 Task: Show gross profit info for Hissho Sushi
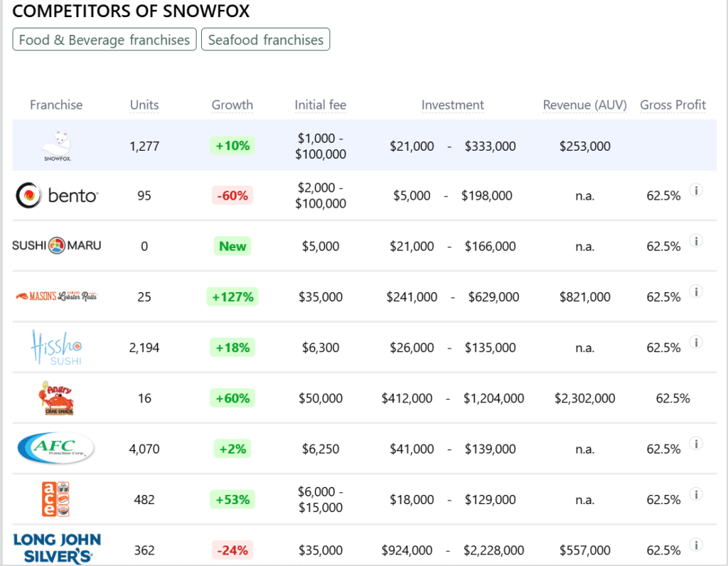coord(695,342)
